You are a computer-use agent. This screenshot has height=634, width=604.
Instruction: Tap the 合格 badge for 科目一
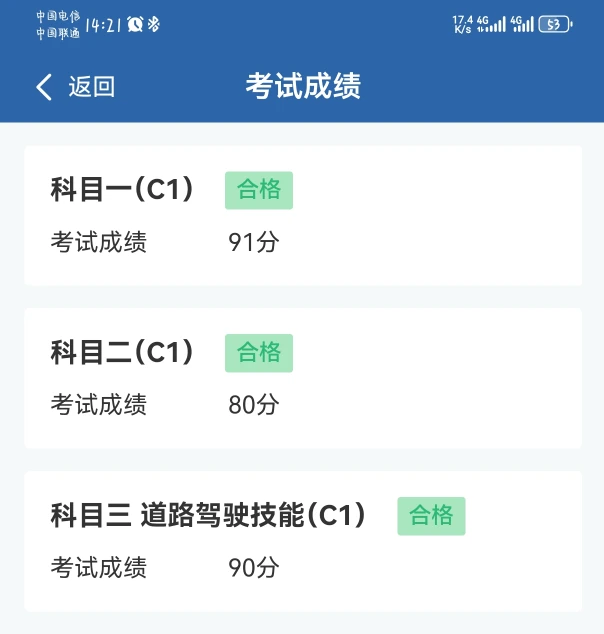click(259, 190)
